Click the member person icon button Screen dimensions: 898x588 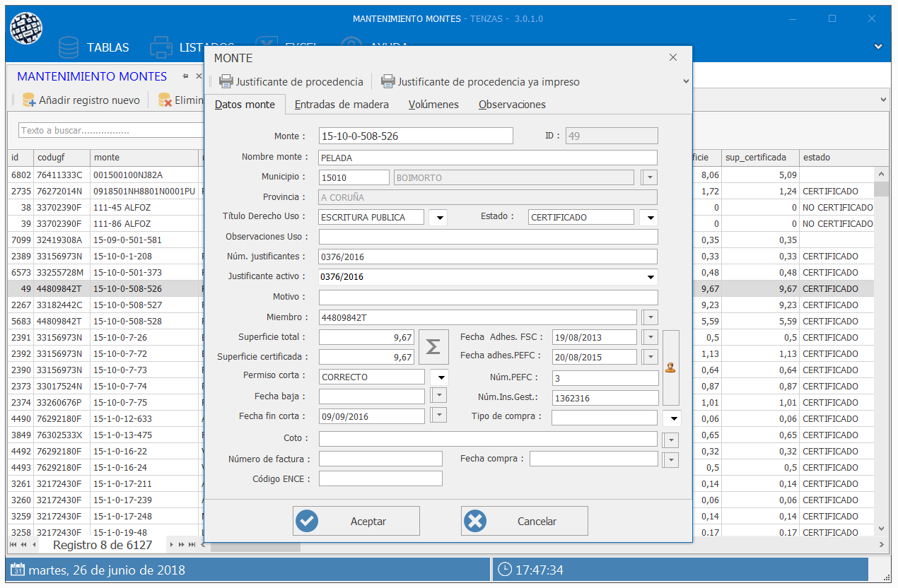pos(670,367)
